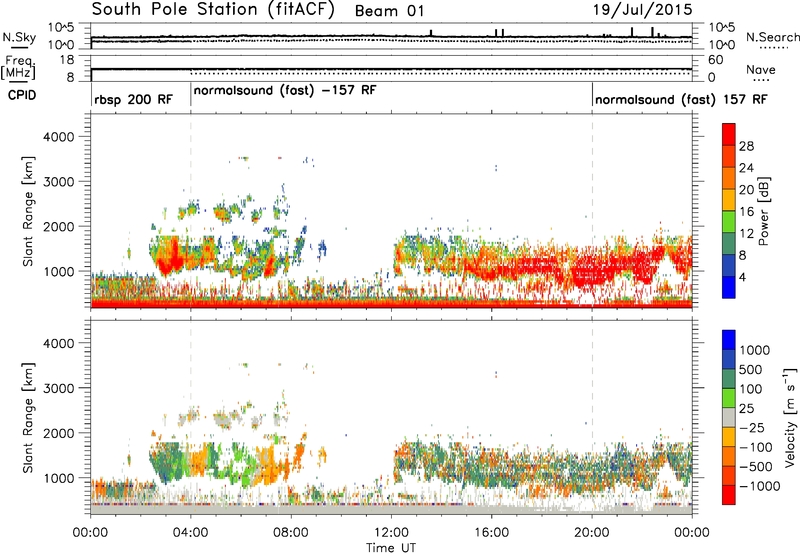Click the '60' tick on the Nave axis
The width and height of the screenshot is (800, 554).
[715, 60]
